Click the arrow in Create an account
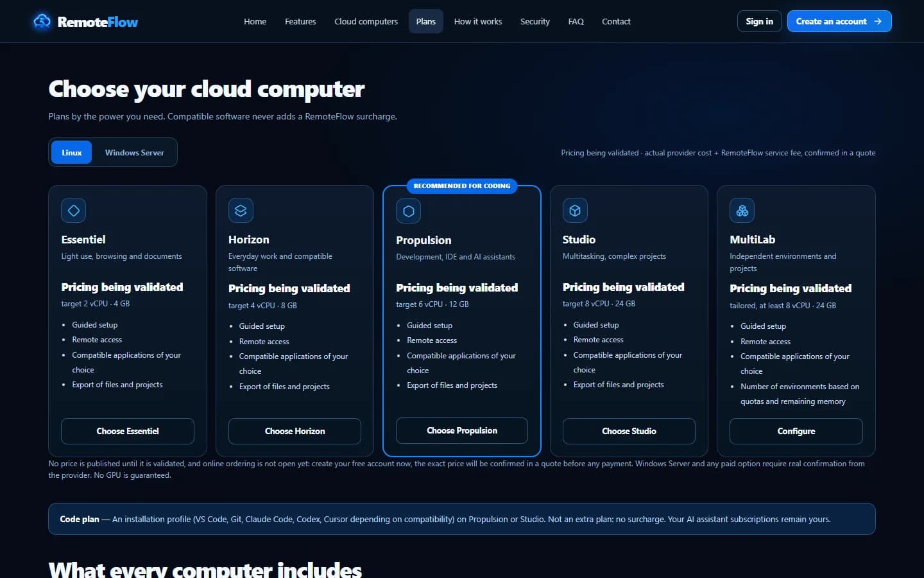924x578 pixels. pyautogui.click(x=878, y=21)
